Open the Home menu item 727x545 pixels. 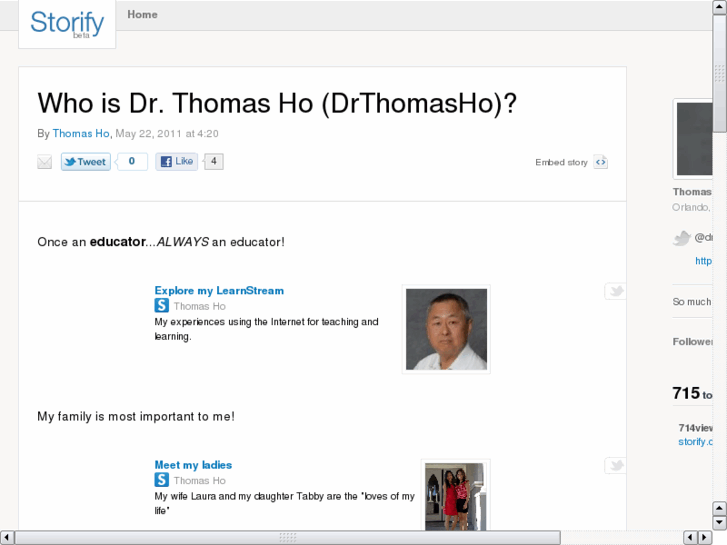[142, 15]
